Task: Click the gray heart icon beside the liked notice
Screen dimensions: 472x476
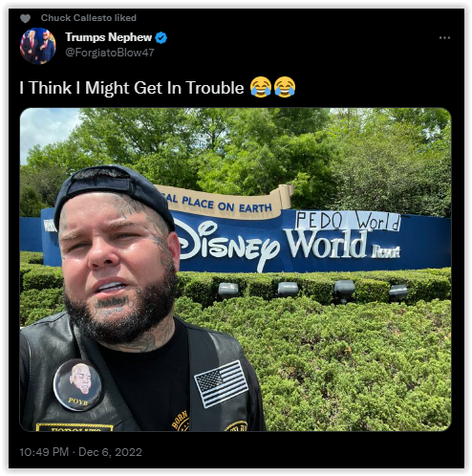Action: click(25, 19)
